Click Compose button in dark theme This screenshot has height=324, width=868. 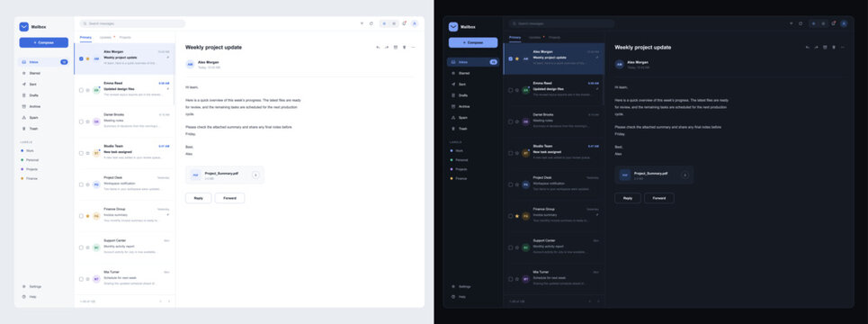pos(473,42)
